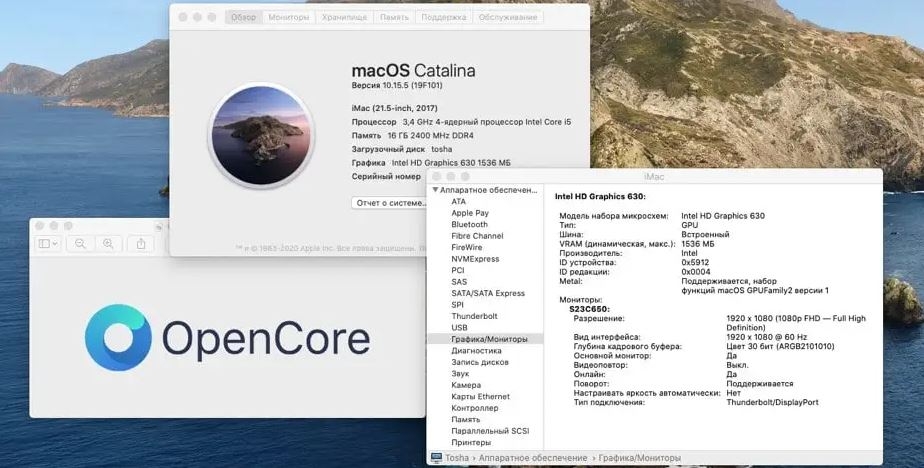Click the Цвет 30 бит (ARGB2101010) value
The image size is (924, 468).
click(x=780, y=347)
